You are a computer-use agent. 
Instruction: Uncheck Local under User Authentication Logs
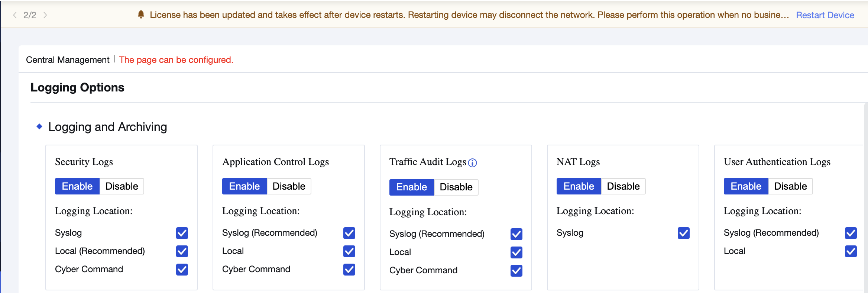(851, 251)
